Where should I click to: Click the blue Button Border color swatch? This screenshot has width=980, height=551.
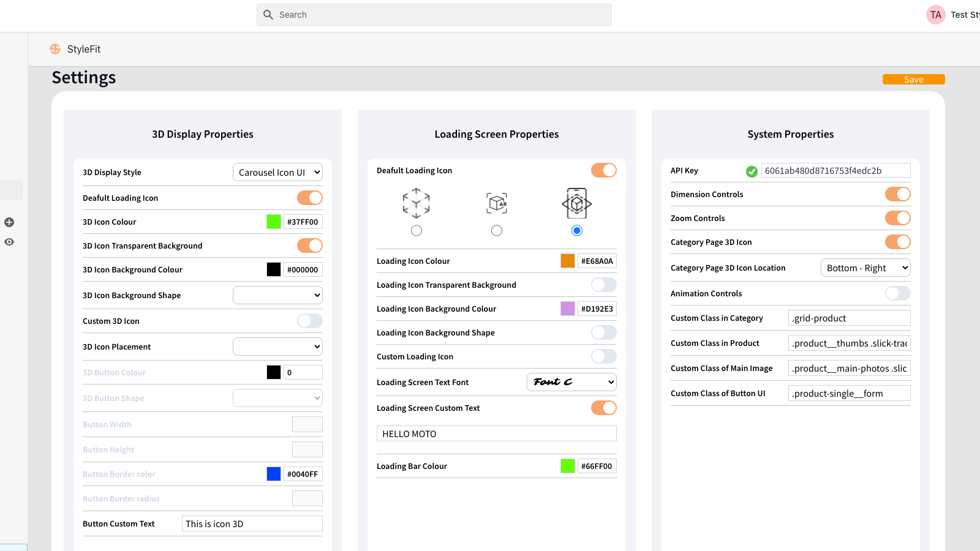(274, 474)
